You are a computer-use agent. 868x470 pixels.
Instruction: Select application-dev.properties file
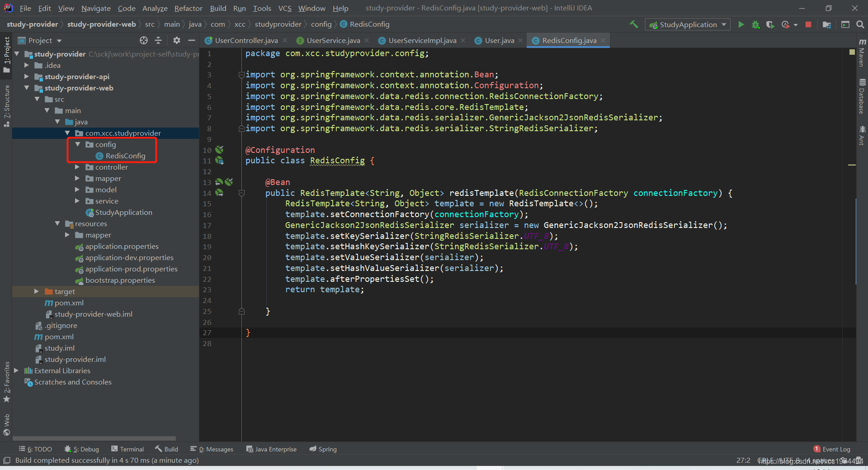pos(129,257)
